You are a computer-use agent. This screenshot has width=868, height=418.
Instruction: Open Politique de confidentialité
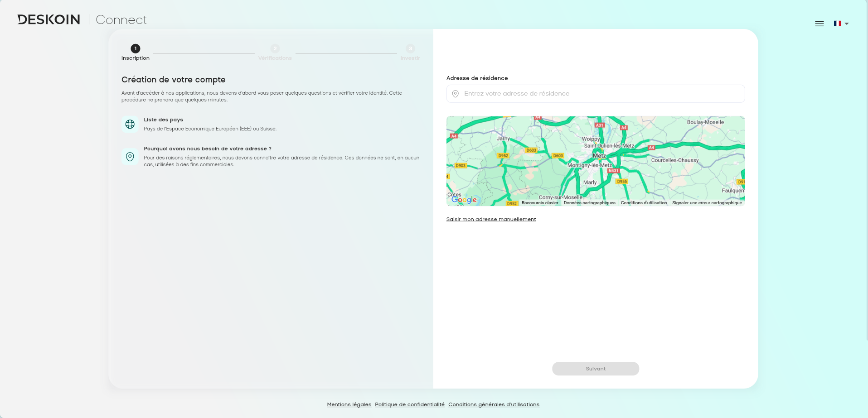click(x=409, y=404)
